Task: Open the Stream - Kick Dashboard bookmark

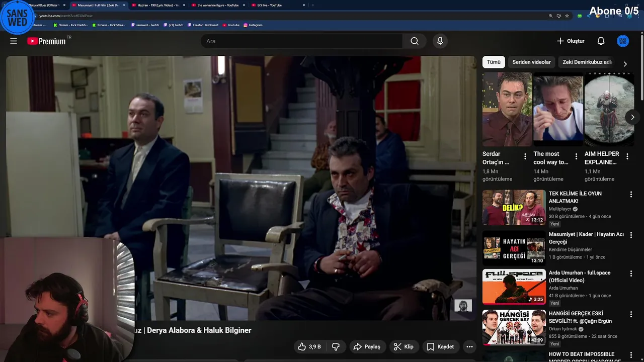Action: click(70, 25)
